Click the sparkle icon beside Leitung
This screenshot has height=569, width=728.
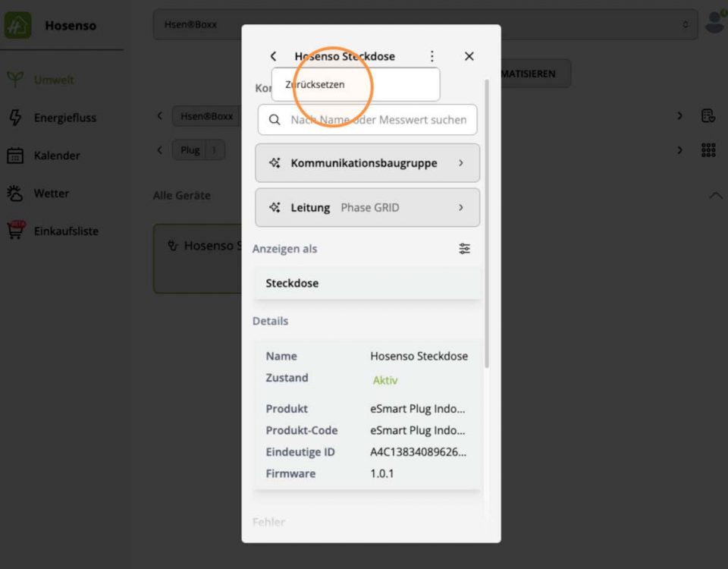275,208
